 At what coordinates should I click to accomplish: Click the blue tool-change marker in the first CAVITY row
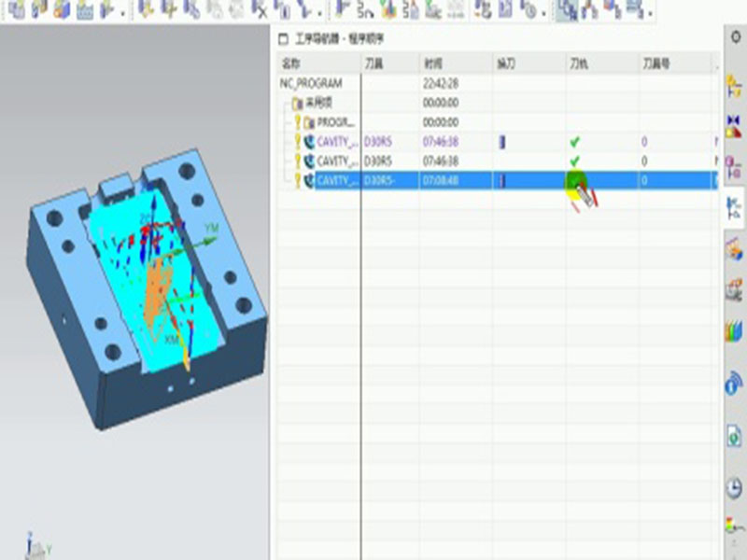(x=501, y=142)
